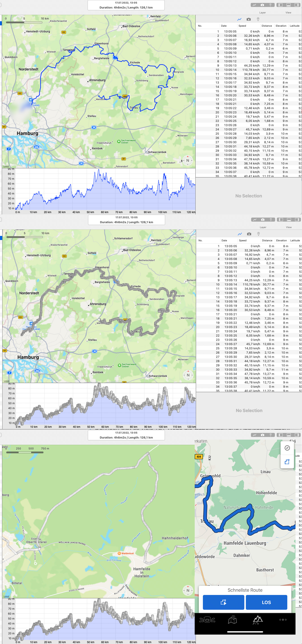Toggle the right sidebar view in the topmost toolbar
The width and height of the screenshot is (302, 644).
[296, 5]
